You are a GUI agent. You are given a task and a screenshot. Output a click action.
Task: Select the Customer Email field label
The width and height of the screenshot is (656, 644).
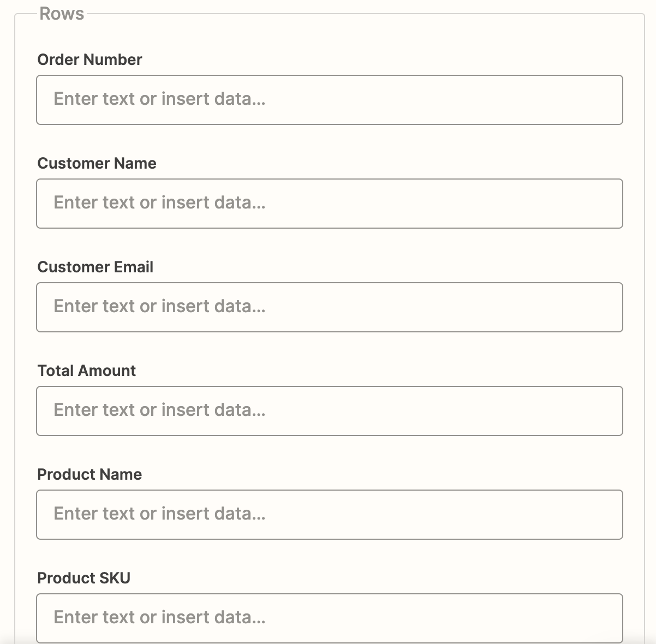tap(95, 267)
